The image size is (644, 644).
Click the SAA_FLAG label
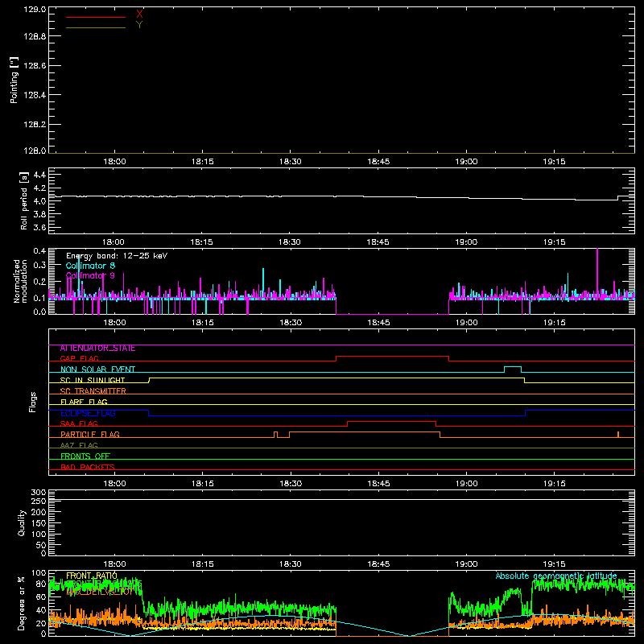(x=79, y=423)
